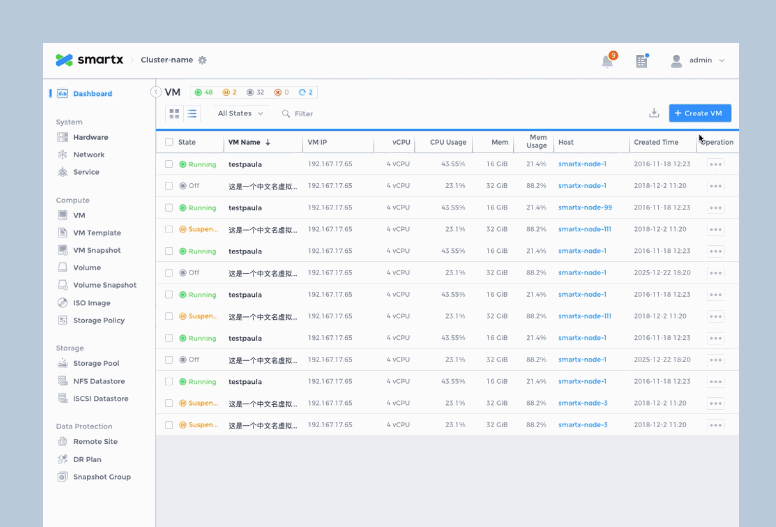Click the suspended VMs count 2 in orange

(x=229, y=93)
